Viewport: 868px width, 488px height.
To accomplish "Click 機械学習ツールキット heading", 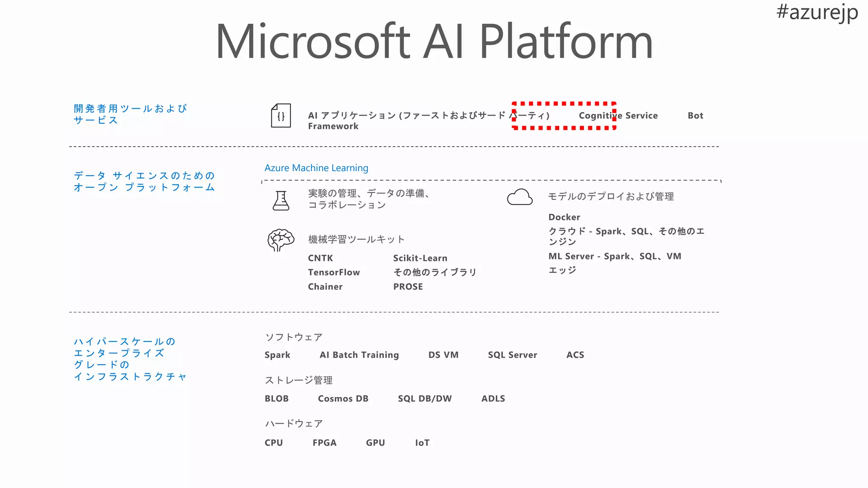I will pos(356,239).
